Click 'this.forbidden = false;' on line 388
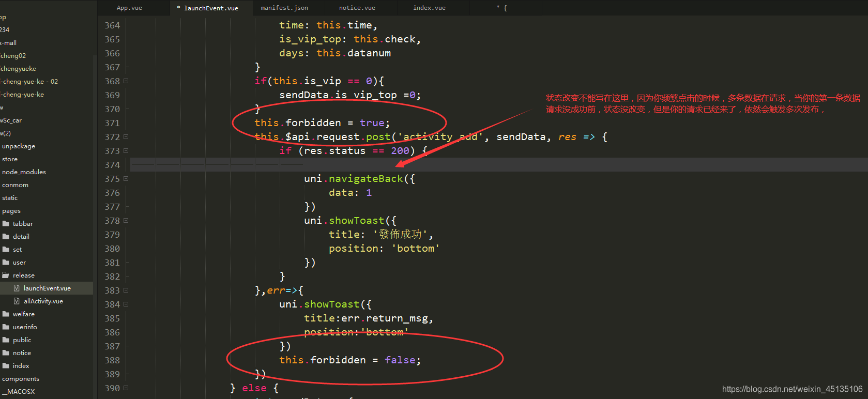Screen dimensions: 868x399 (x=350, y=360)
